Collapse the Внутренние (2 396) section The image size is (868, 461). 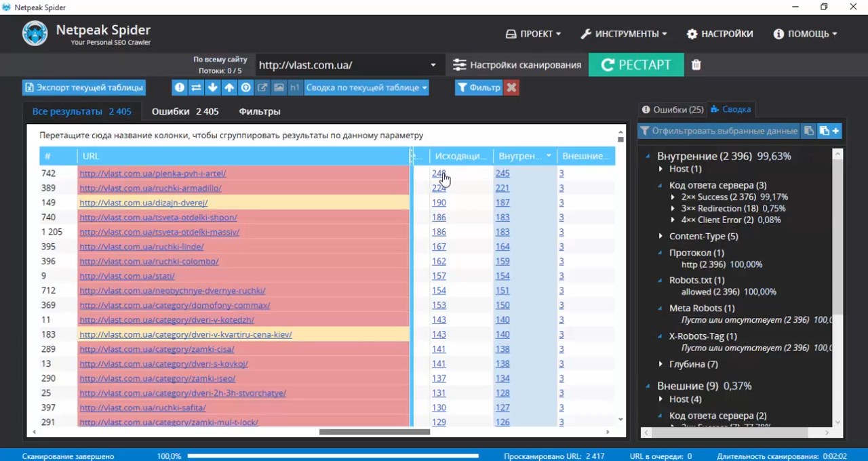tap(649, 156)
